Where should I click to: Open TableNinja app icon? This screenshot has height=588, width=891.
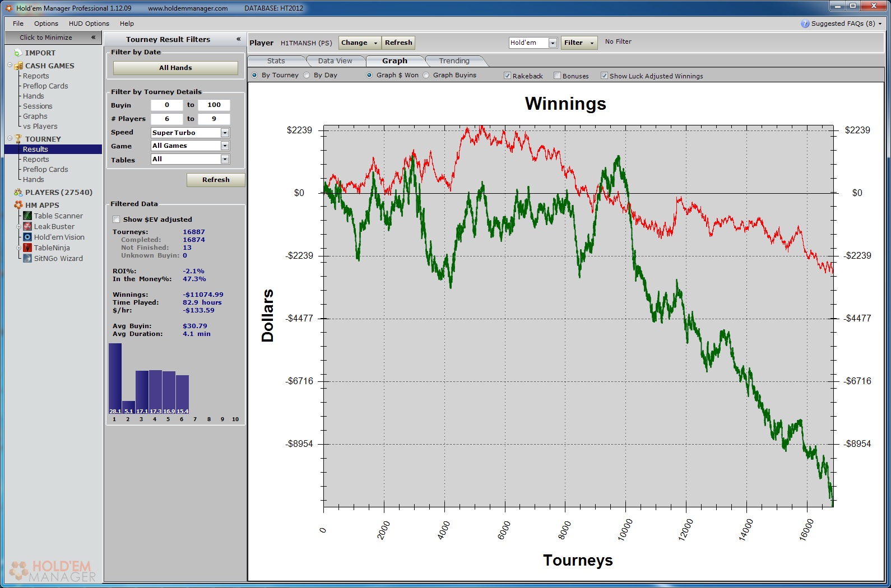pyautogui.click(x=27, y=248)
